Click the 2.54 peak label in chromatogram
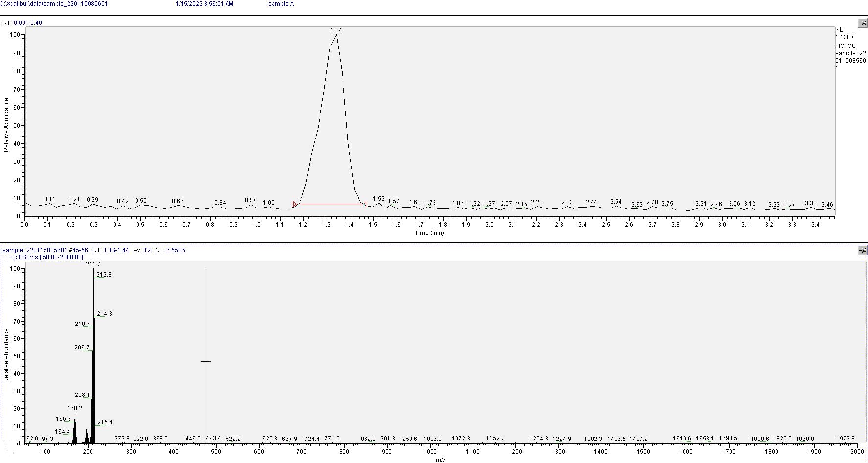The width and height of the screenshot is (868, 463). pos(616,202)
